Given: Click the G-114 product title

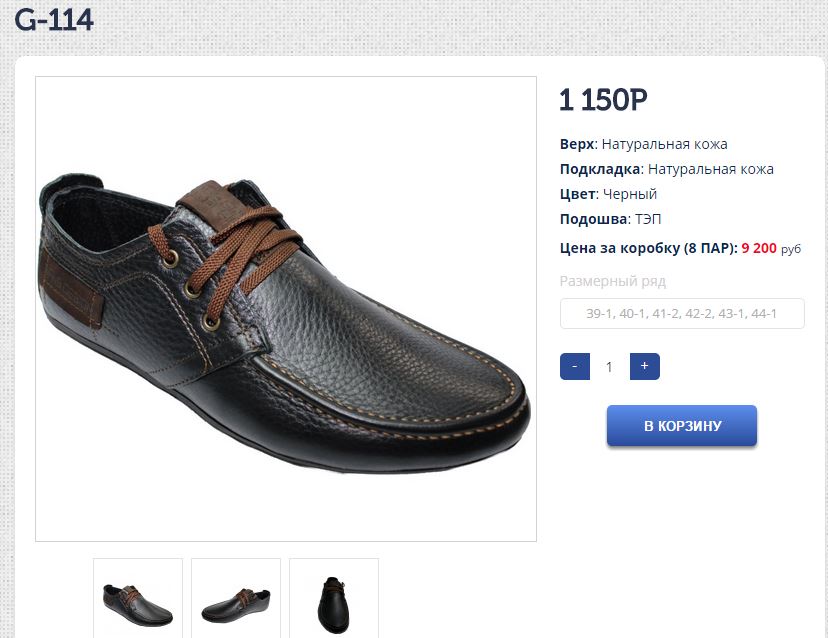Looking at the screenshot, I should tap(54, 21).
